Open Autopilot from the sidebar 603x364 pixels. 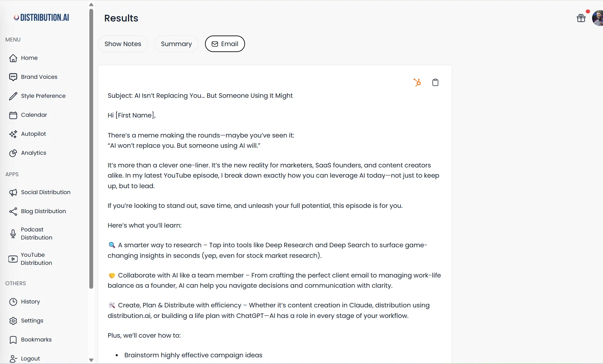coord(33,134)
